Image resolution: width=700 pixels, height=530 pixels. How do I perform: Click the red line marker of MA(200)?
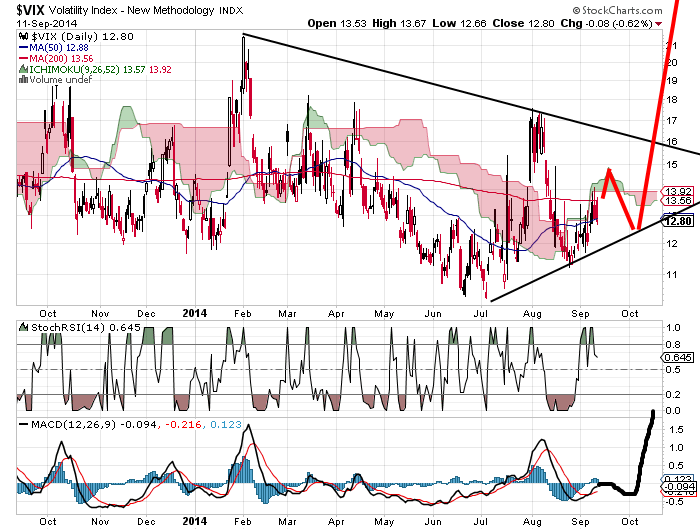tap(24, 58)
